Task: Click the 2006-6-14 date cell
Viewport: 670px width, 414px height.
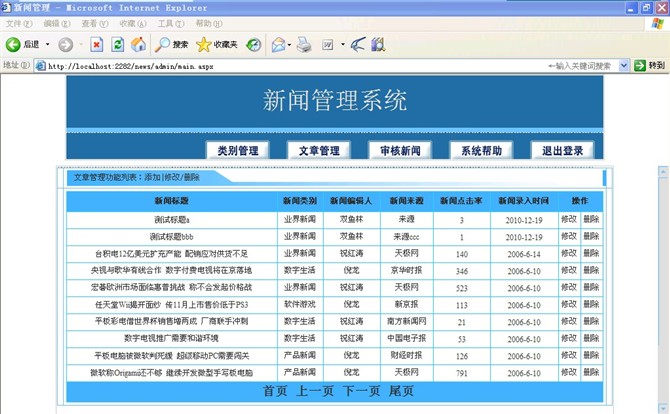Action: [x=524, y=254]
